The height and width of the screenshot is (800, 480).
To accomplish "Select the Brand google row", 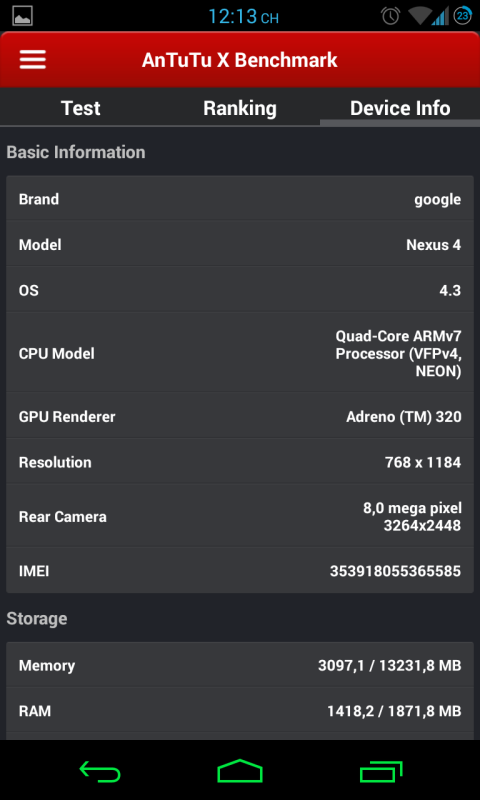I will [x=240, y=198].
